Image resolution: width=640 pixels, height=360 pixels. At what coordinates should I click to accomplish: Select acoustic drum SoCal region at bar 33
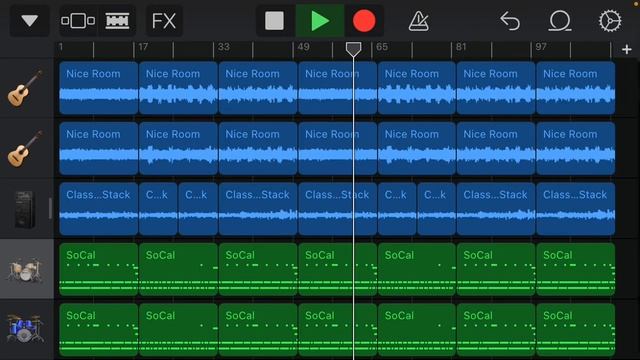[258, 269]
